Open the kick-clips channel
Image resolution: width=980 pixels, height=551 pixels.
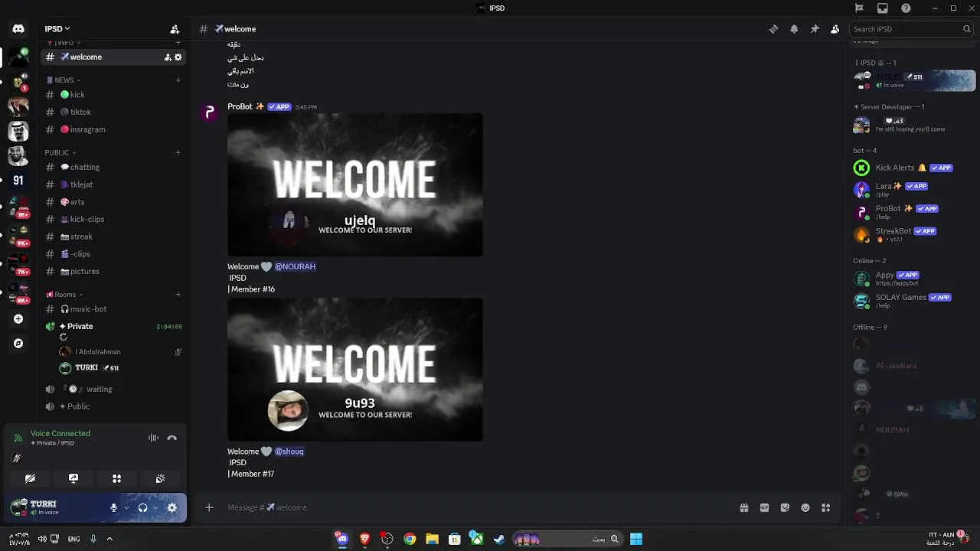113,219
